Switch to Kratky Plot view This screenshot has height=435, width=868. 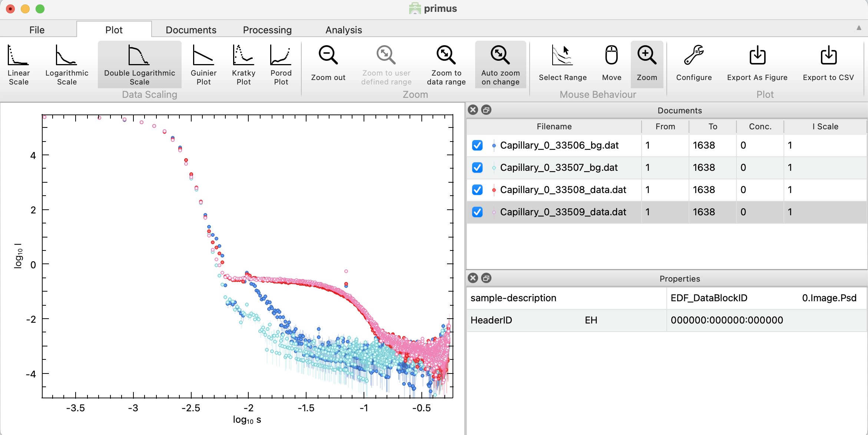click(243, 65)
